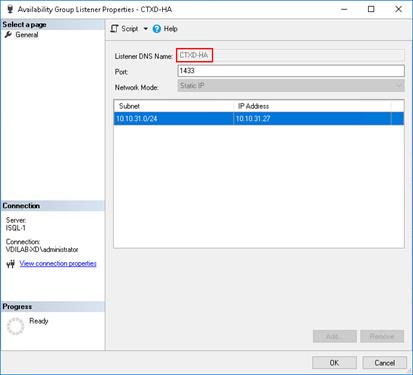Click the dialog's title bar app icon
This screenshot has height=375, width=413.
(x=10, y=9)
